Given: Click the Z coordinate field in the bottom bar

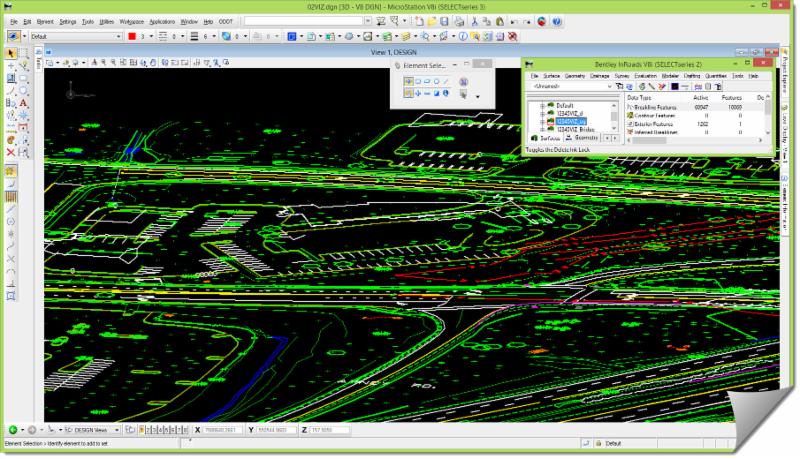Looking at the screenshot, I should click(x=329, y=430).
